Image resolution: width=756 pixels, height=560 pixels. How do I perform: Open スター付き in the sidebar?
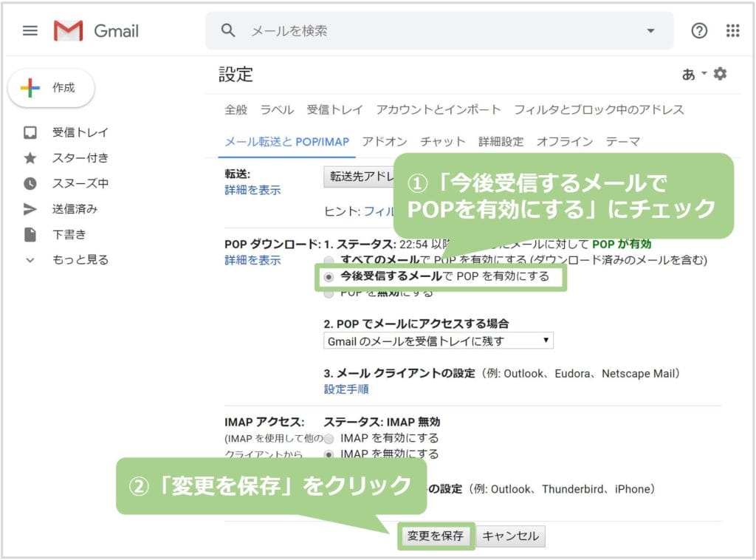coord(80,157)
